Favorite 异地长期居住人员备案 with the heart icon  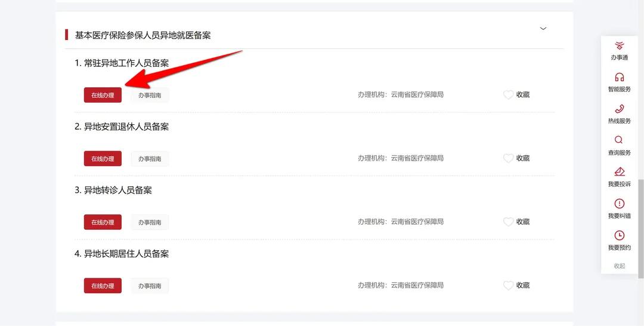(x=508, y=285)
